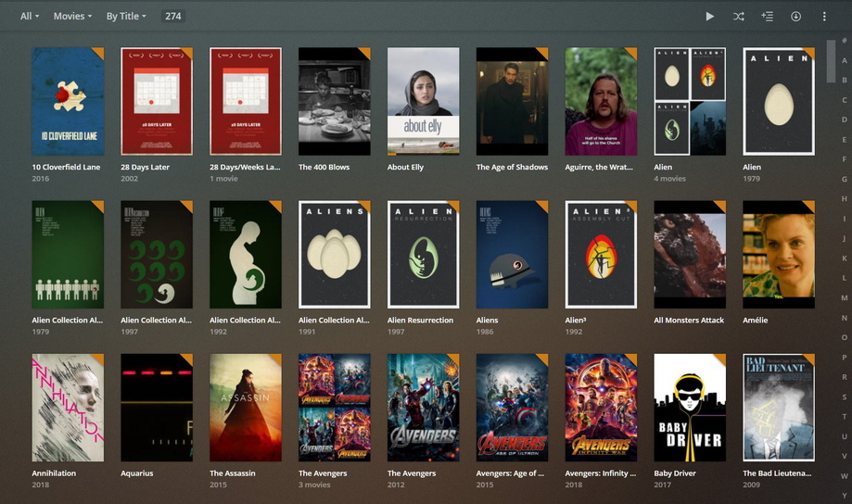Open the About Elly poster

(x=424, y=102)
